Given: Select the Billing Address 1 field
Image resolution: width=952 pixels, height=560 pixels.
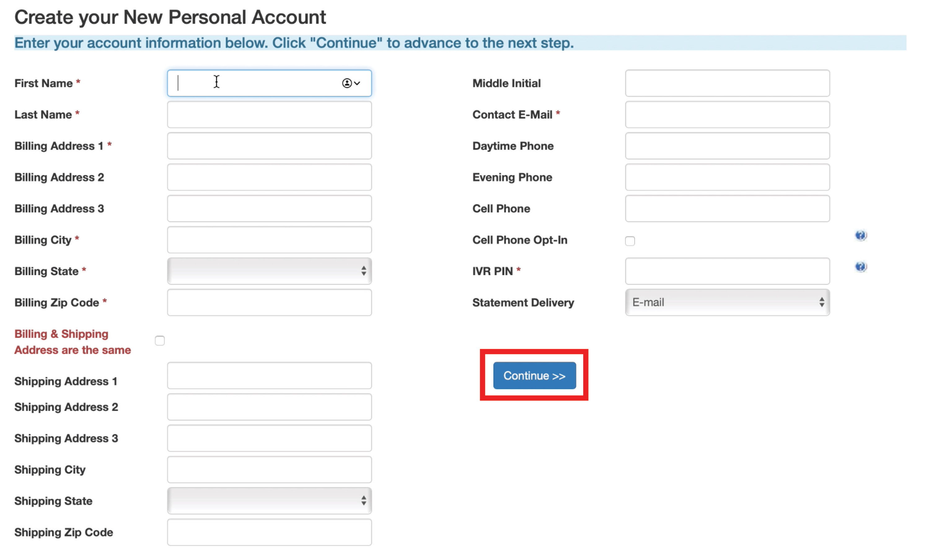Looking at the screenshot, I should coord(269,146).
